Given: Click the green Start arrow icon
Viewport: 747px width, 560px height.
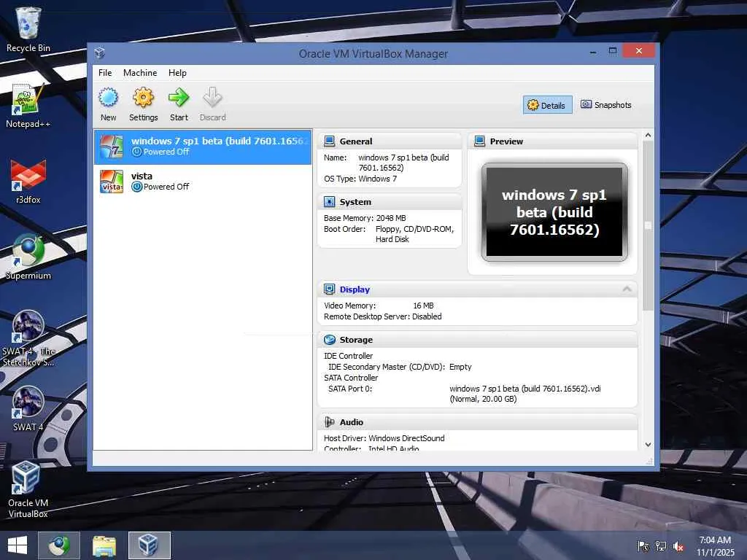Looking at the screenshot, I should click(x=179, y=98).
